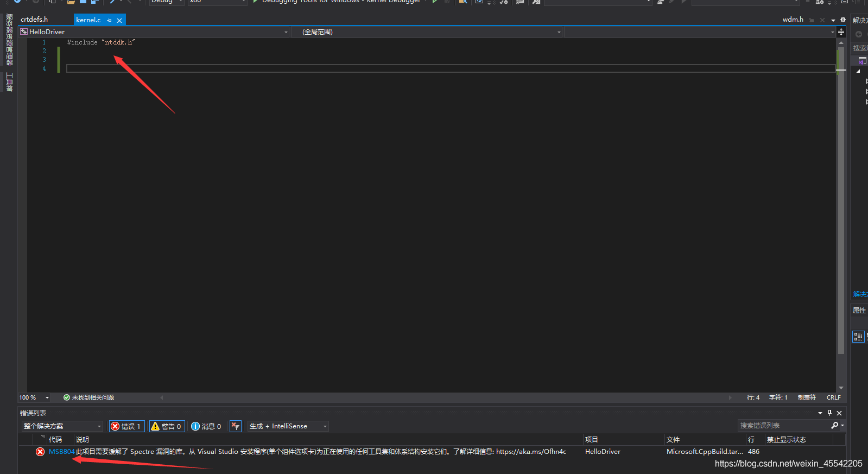Click the 错误列表 panel title

(33, 413)
